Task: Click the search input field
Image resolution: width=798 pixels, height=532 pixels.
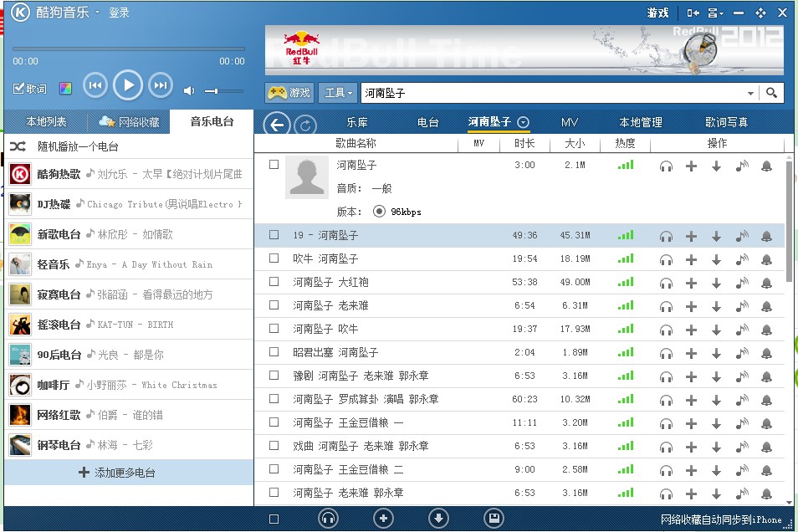Action: point(554,93)
